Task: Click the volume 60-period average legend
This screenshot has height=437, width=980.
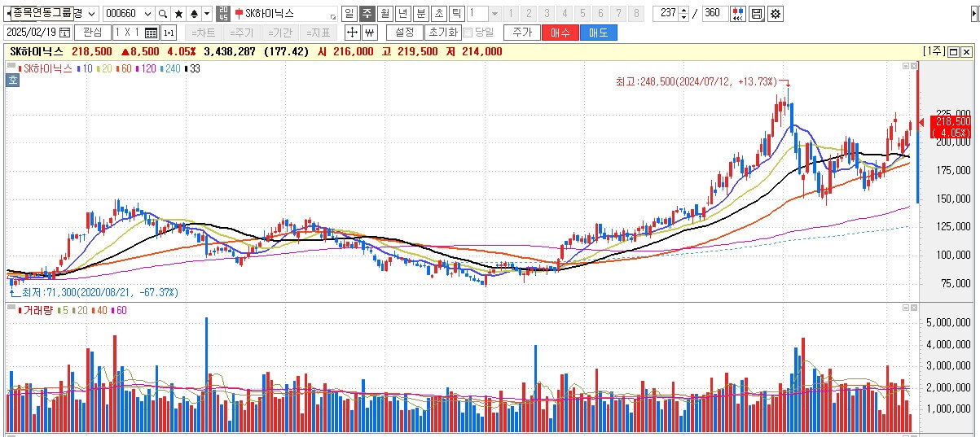Action: tap(119, 310)
